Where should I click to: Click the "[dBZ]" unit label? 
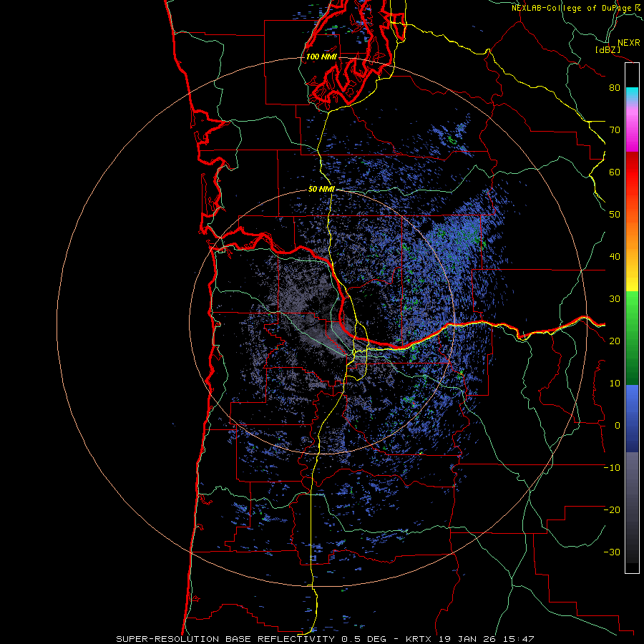(x=608, y=49)
